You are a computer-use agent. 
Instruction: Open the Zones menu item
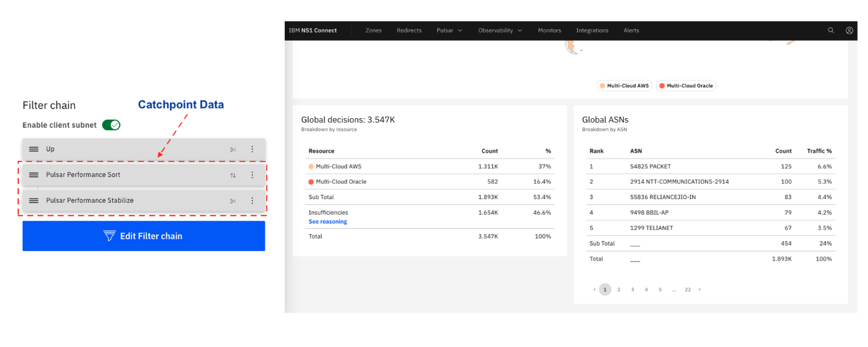tap(373, 30)
